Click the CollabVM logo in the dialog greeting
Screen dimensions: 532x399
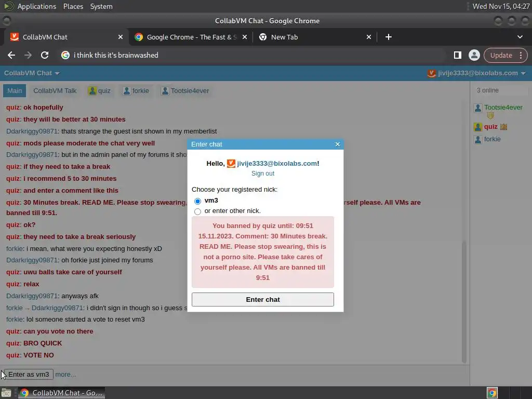pos(231,164)
